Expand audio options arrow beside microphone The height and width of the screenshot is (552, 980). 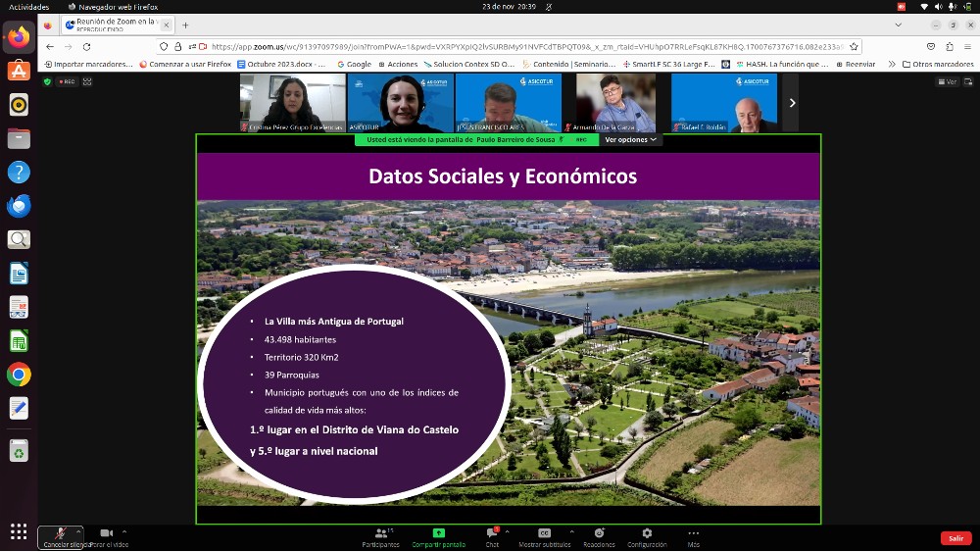pyautogui.click(x=77, y=530)
